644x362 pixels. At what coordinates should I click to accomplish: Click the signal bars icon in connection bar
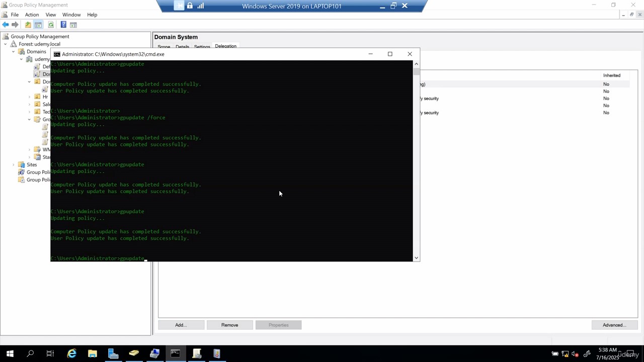[201, 6]
